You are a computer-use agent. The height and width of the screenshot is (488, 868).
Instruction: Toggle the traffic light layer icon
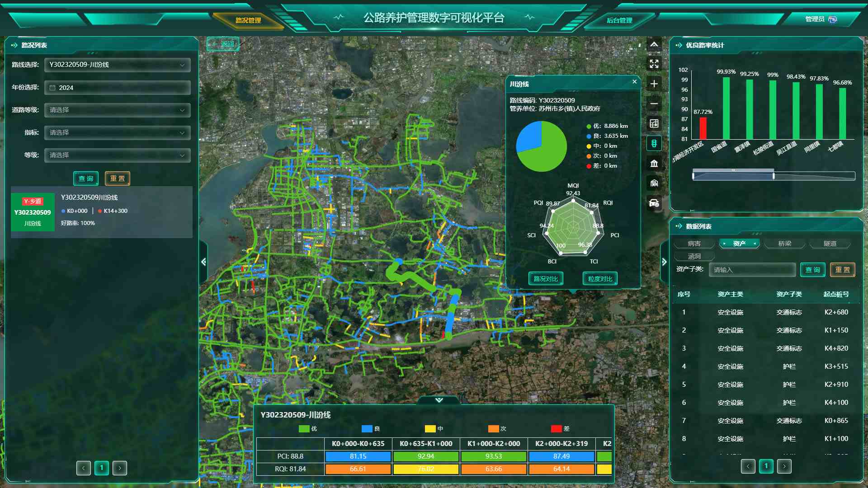654,143
